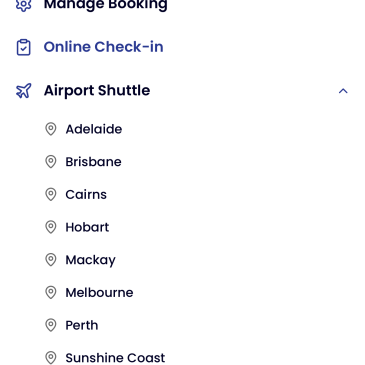The image size is (365, 365).
Task: Click the location pin beside Brisbane
Action: click(x=51, y=162)
